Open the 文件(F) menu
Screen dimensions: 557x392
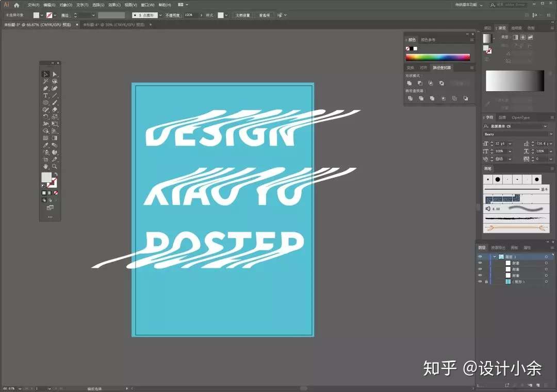[34, 5]
